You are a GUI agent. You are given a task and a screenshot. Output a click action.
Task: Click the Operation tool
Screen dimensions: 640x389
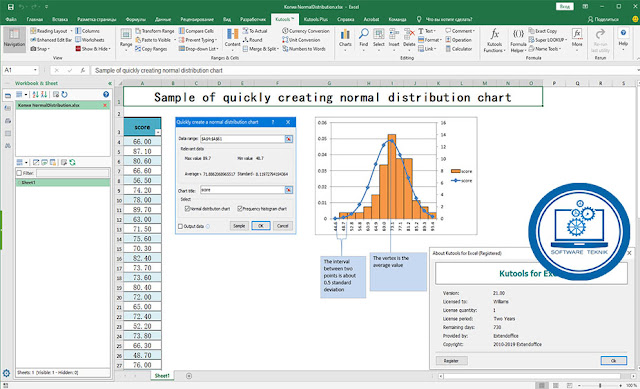click(x=458, y=40)
